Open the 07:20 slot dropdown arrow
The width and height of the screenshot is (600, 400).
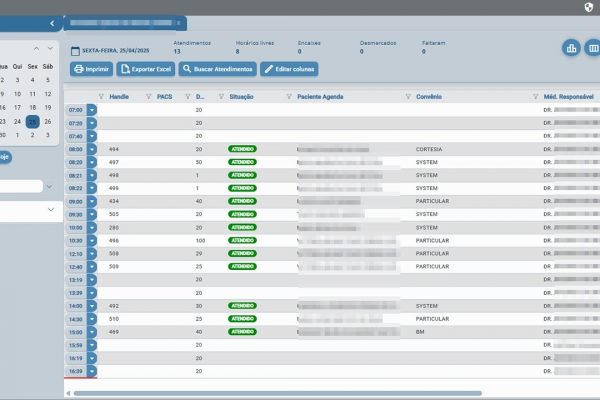click(92, 123)
